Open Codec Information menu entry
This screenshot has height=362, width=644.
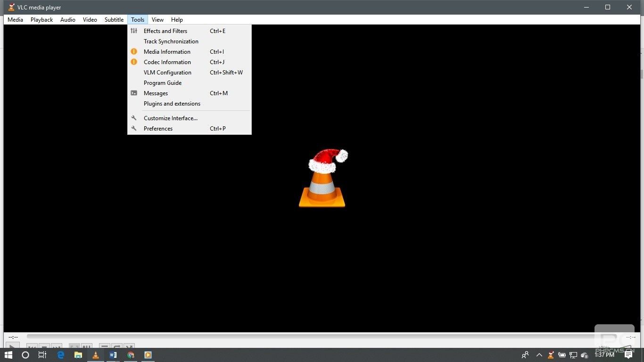[x=189, y=62]
